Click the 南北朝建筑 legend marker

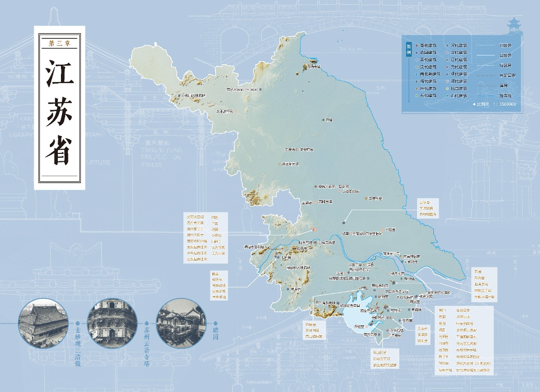(417, 74)
